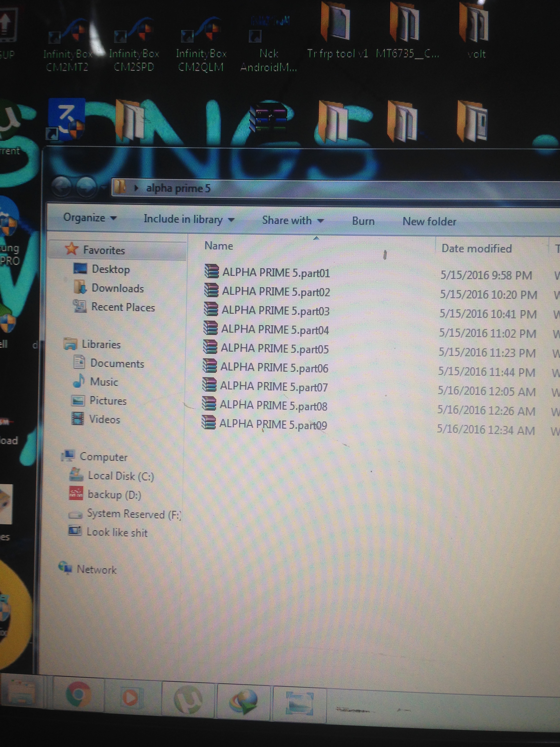Sort files by the Name column header

219,246
